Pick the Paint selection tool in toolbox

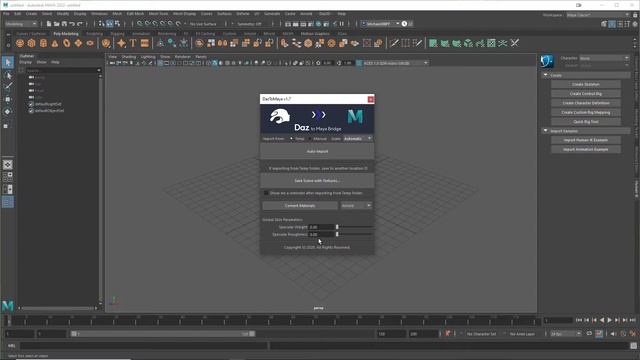8,87
